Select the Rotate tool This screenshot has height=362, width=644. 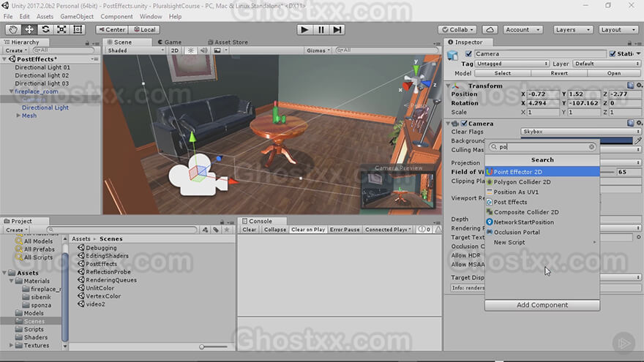45,29
